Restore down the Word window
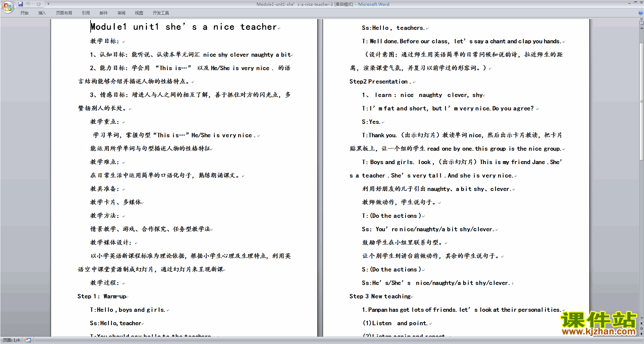 (x=635, y=3)
